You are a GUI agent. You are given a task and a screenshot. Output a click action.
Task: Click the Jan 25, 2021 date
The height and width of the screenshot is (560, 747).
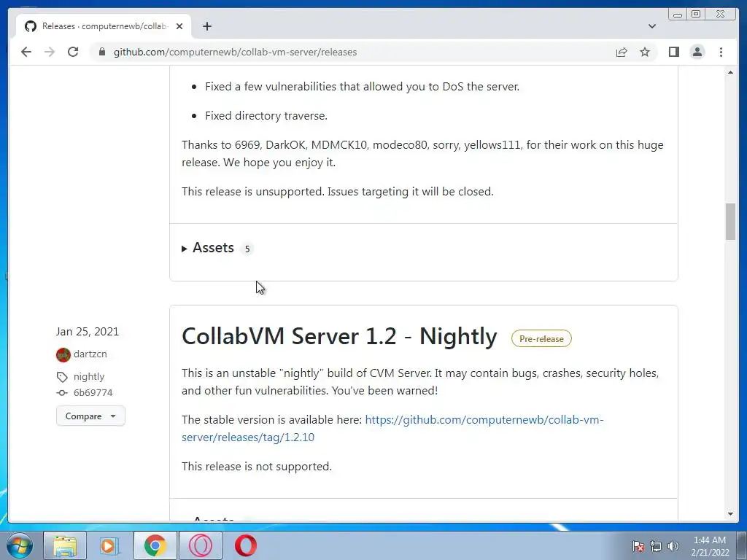coord(88,332)
